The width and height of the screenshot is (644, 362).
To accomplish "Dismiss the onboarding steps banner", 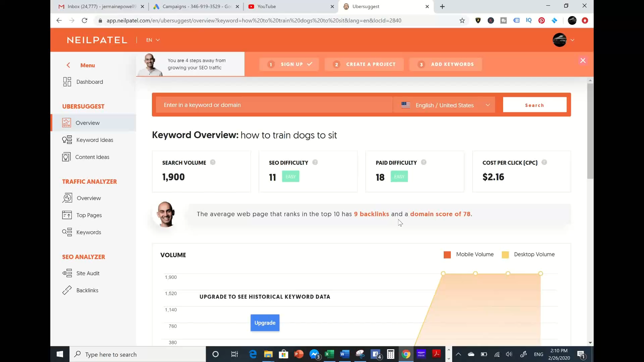I will (x=583, y=60).
